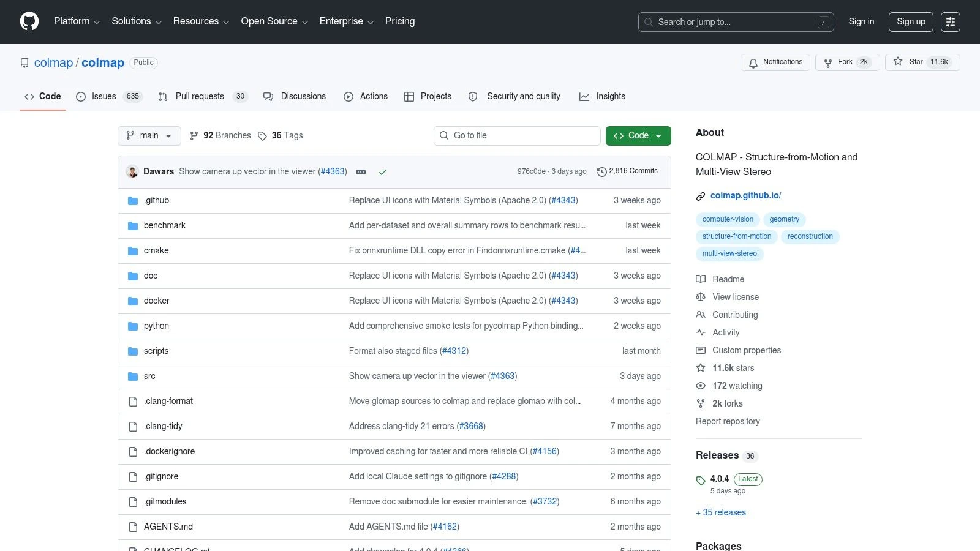Viewport: 980px width, 551px height.
Task: Click the Report repository link
Action: coord(728,421)
